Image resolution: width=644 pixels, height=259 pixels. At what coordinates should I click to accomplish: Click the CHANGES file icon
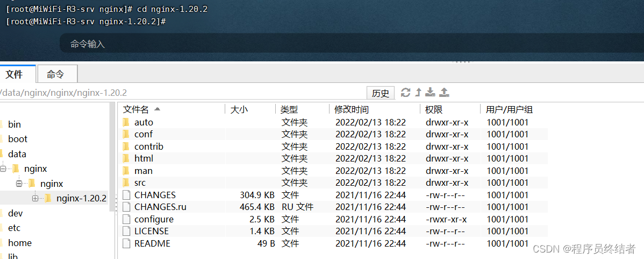(126, 195)
